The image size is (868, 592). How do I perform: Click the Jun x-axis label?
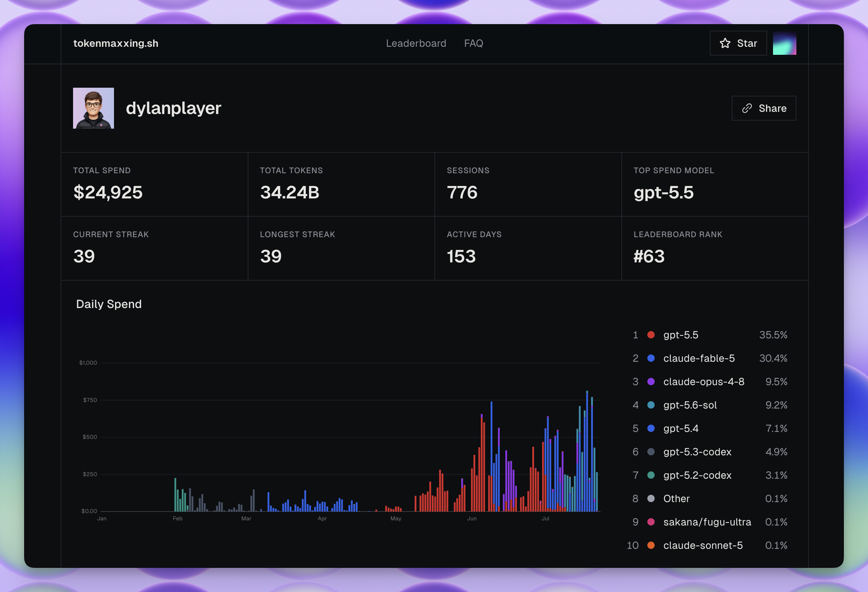[472, 519]
